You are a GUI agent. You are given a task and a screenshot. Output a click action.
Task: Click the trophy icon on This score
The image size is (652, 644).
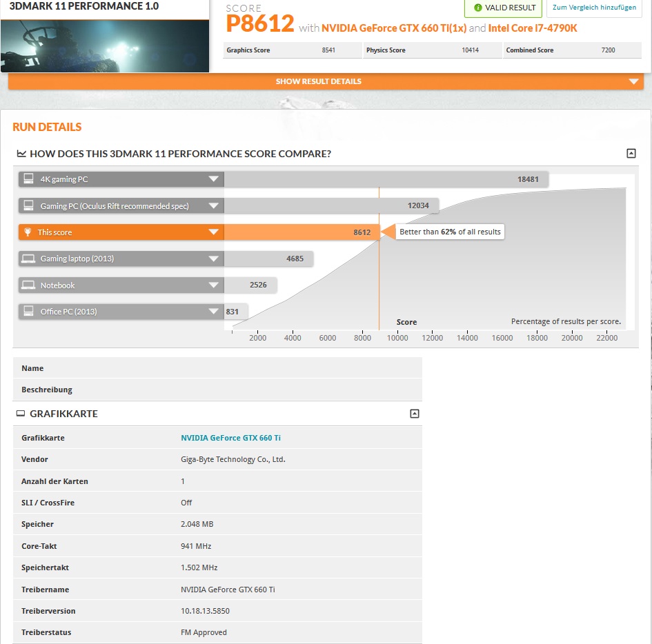[x=28, y=232]
